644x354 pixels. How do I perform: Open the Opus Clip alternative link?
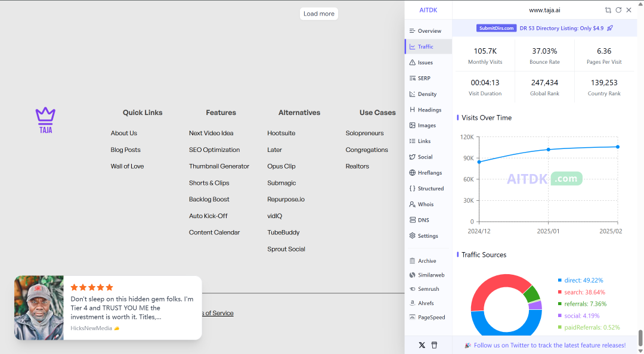[x=281, y=166]
